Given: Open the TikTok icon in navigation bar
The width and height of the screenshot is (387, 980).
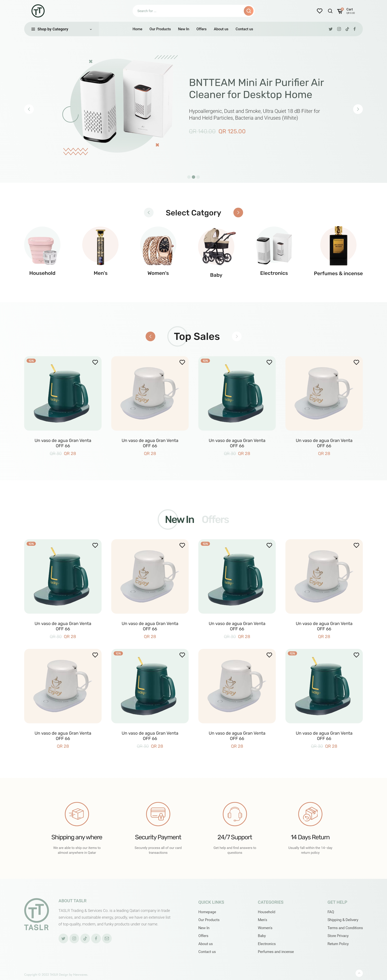Looking at the screenshot, I should tap(347, 29).
